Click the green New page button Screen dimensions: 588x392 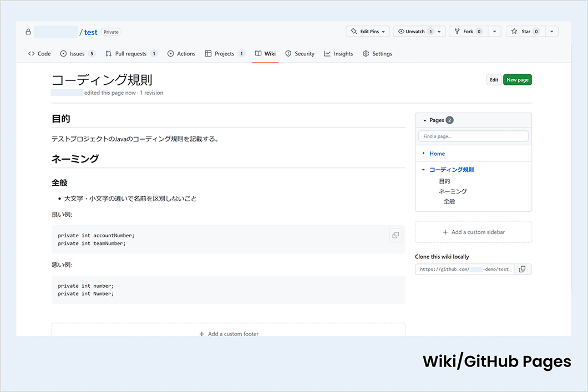click(x=517, y=80)
